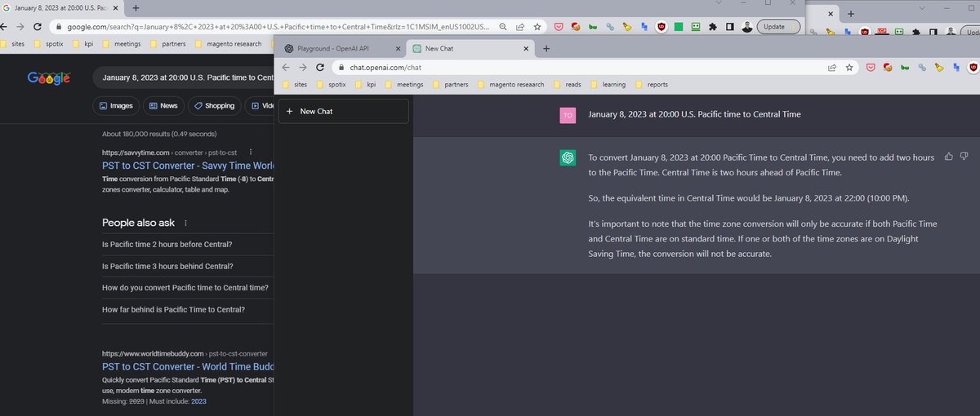Click the broom extension in the ChatGPT window
The image size is (980, 416).
pyautogui.click(x=938, y=68)
